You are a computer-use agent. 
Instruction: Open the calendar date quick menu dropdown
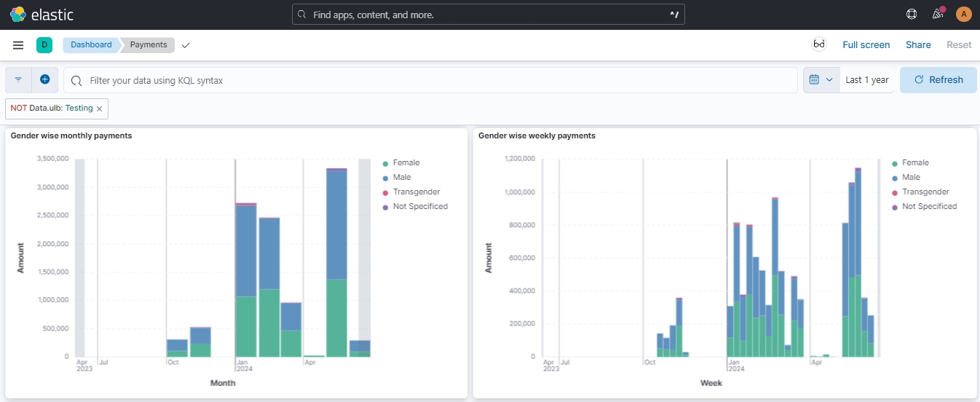tap(821, 80)
